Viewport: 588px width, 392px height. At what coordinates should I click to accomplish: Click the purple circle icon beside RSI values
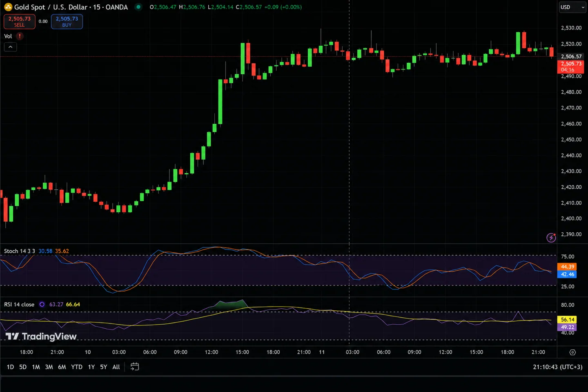[42, 304]
